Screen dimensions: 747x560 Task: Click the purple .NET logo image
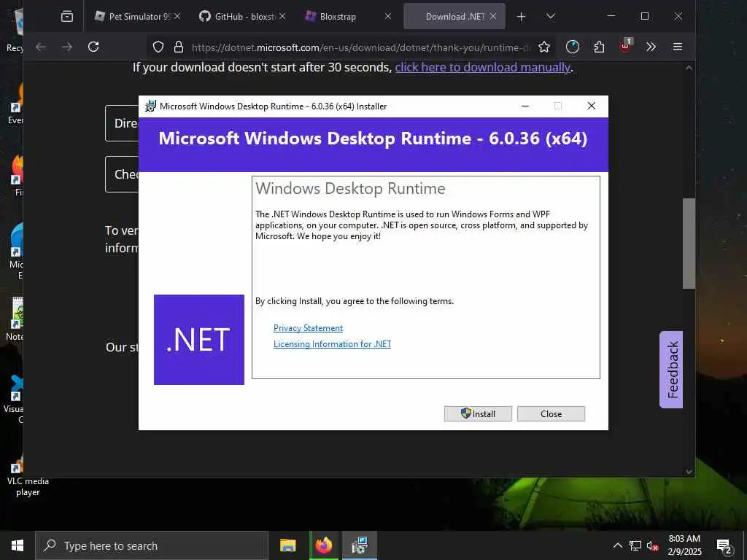(199, 340)
